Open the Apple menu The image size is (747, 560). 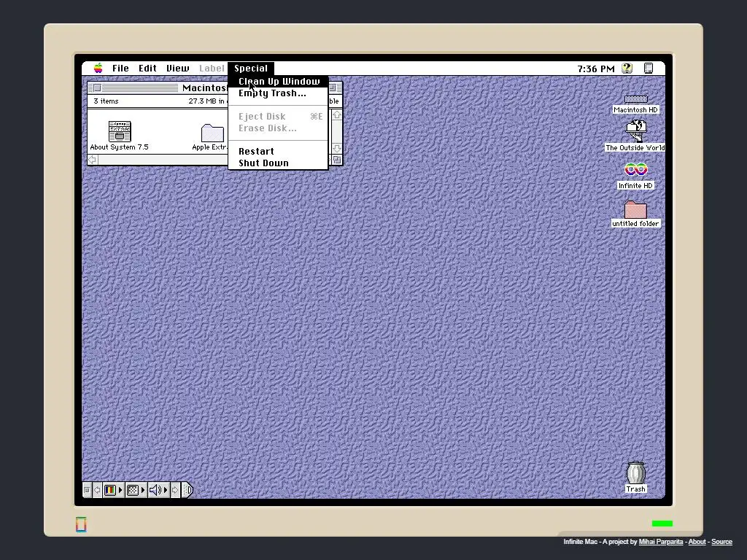coord(98,69)
